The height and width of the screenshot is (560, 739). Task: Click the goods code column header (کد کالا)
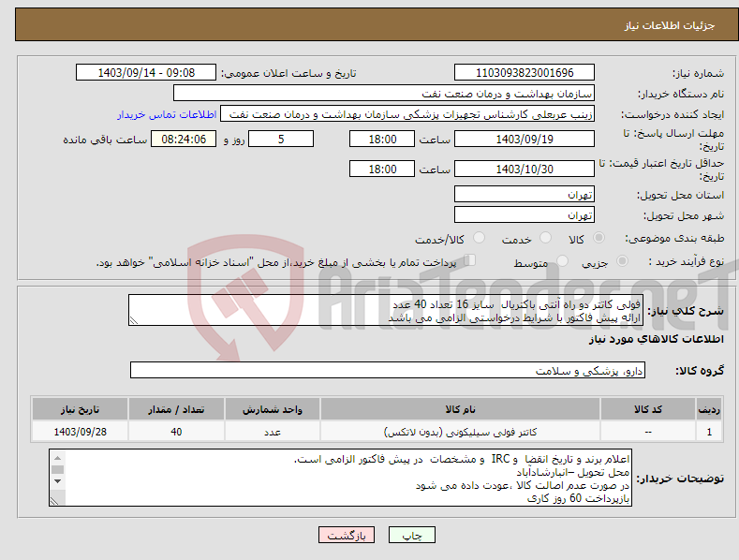648,409
